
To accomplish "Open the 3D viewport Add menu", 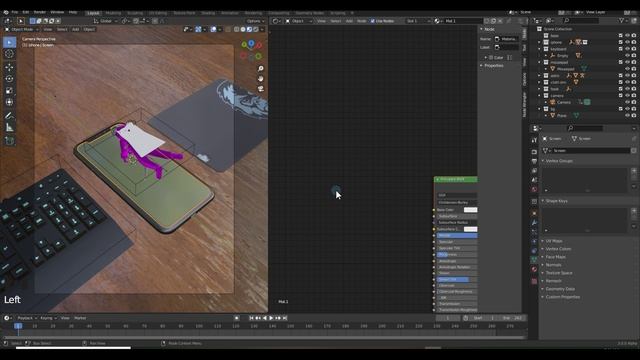I will pos(76,29).
